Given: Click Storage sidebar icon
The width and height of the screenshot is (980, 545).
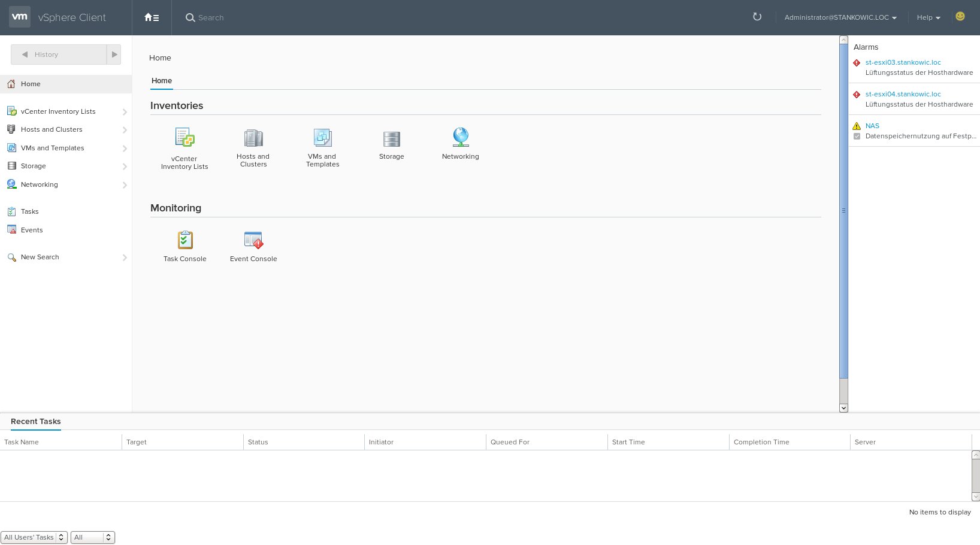Looking at the screenshot, I should tap(11, 166).
